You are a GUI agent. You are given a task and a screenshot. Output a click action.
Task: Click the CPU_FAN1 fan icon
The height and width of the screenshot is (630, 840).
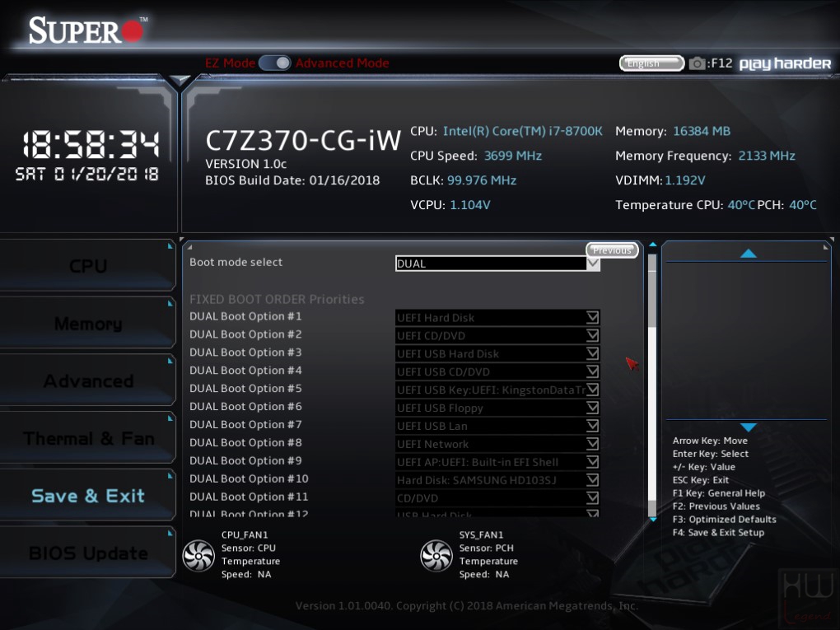(198, 556)
